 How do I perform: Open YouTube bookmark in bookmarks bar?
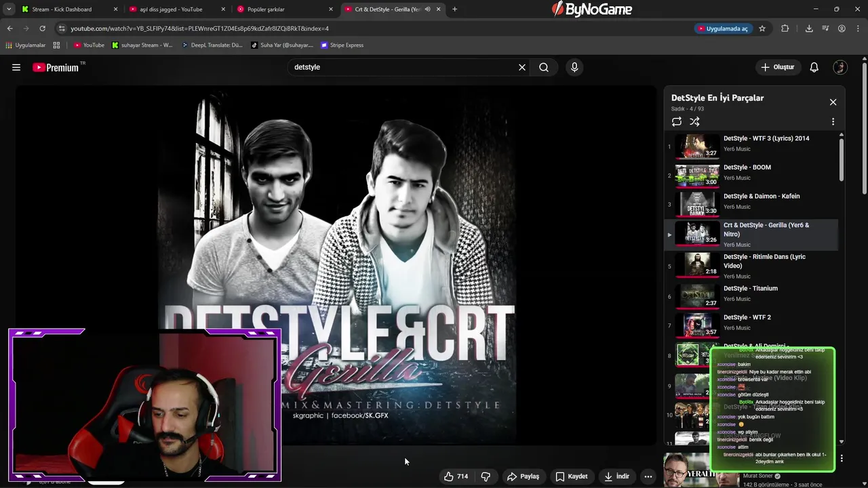[x=89, y=45]
